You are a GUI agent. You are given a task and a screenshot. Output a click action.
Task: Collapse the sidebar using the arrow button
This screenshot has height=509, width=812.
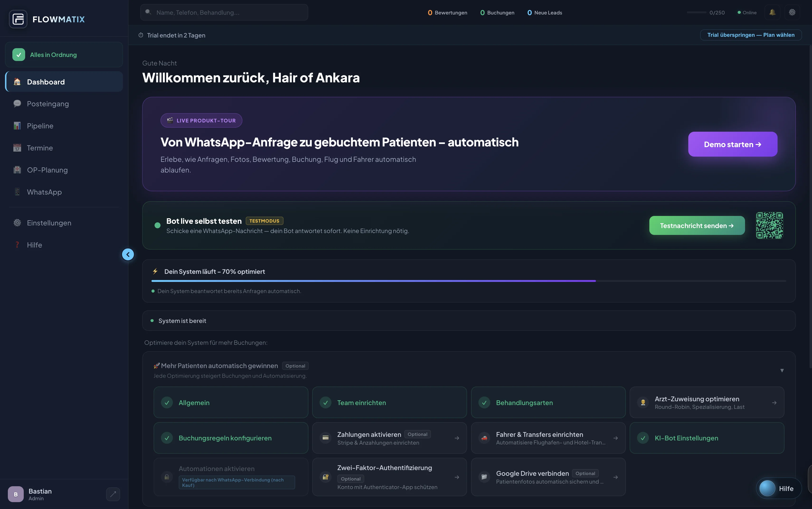coord(128,254)
